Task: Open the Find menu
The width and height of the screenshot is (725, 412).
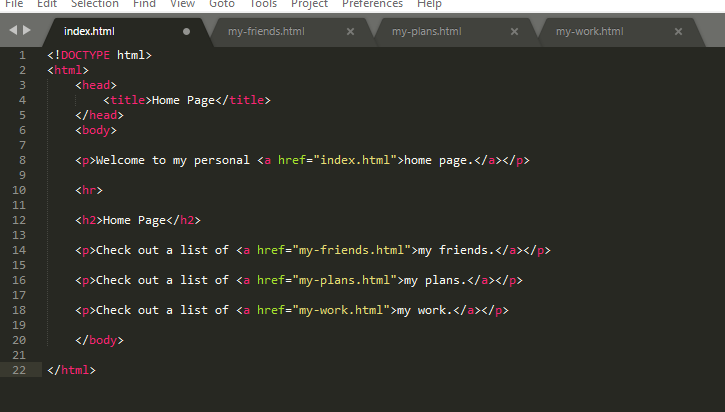Action: [x=144, y=4]
